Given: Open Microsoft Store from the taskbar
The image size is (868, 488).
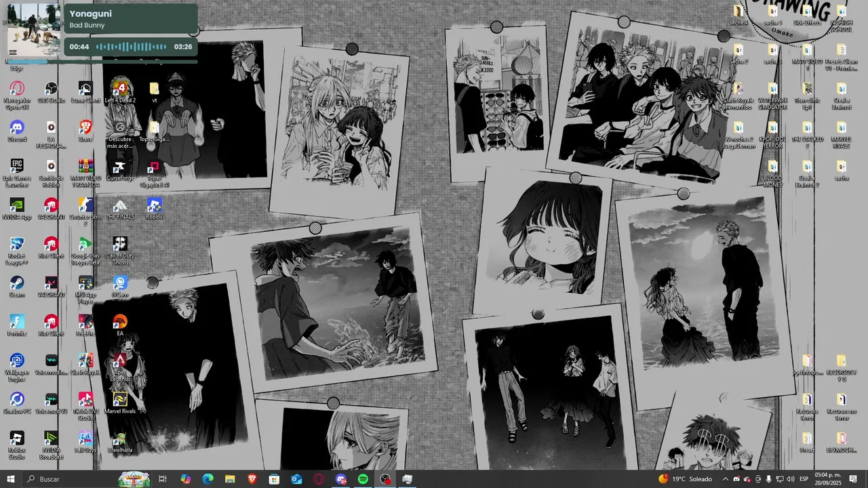Looking at the screenshot, I should click(274, 479).
